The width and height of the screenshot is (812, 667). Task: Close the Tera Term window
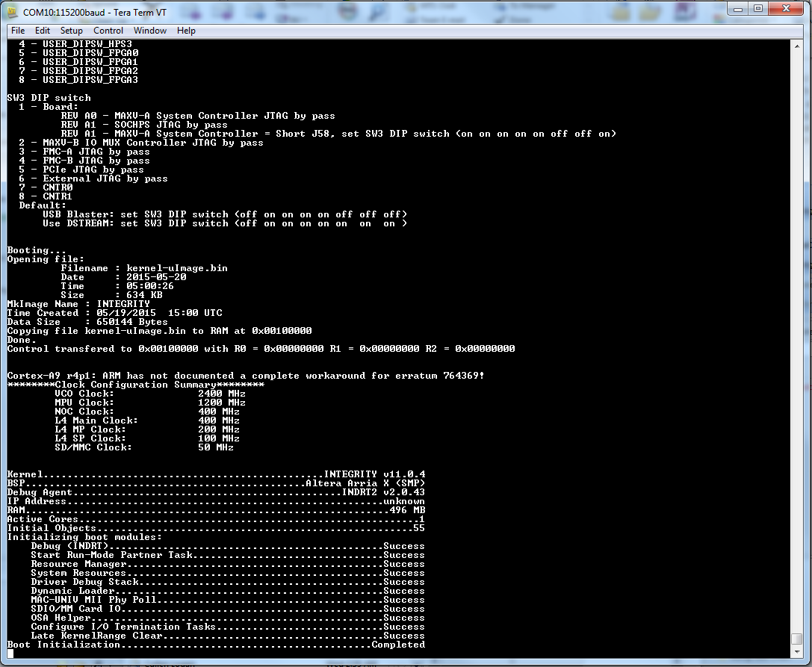coord(786,9)
